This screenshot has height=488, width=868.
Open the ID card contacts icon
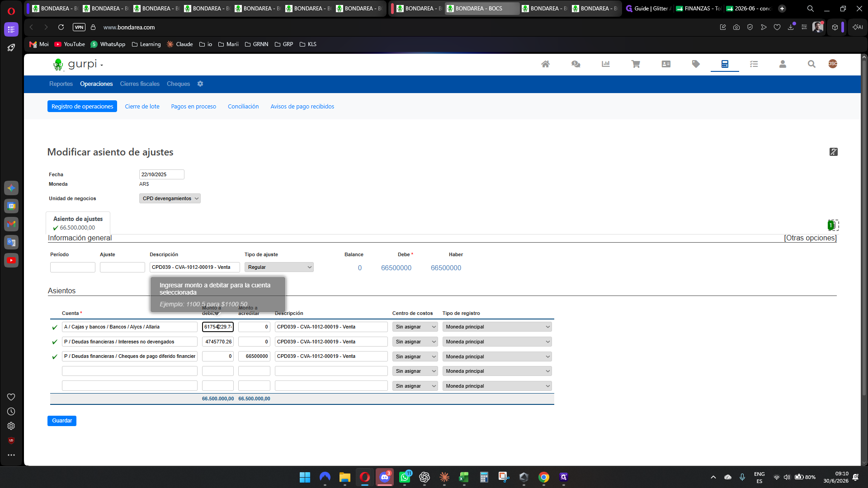666,64
